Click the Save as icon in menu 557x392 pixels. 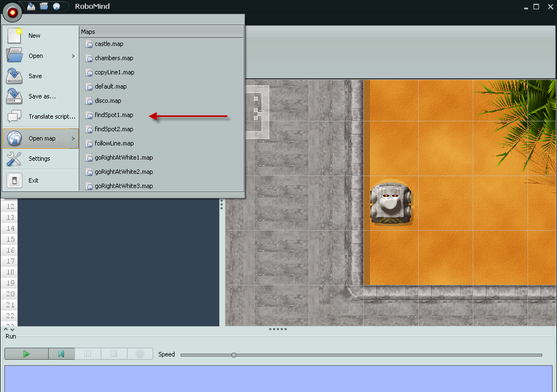coord(14,96)
